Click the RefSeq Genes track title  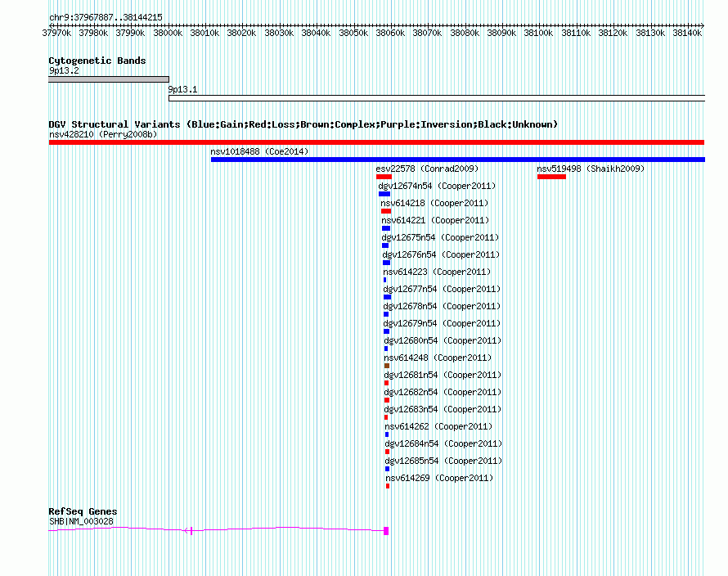83,511
